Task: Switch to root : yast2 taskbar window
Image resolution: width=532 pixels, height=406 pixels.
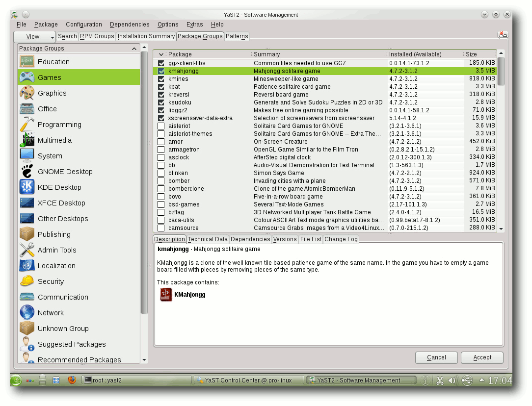Action: coord(137,380)
